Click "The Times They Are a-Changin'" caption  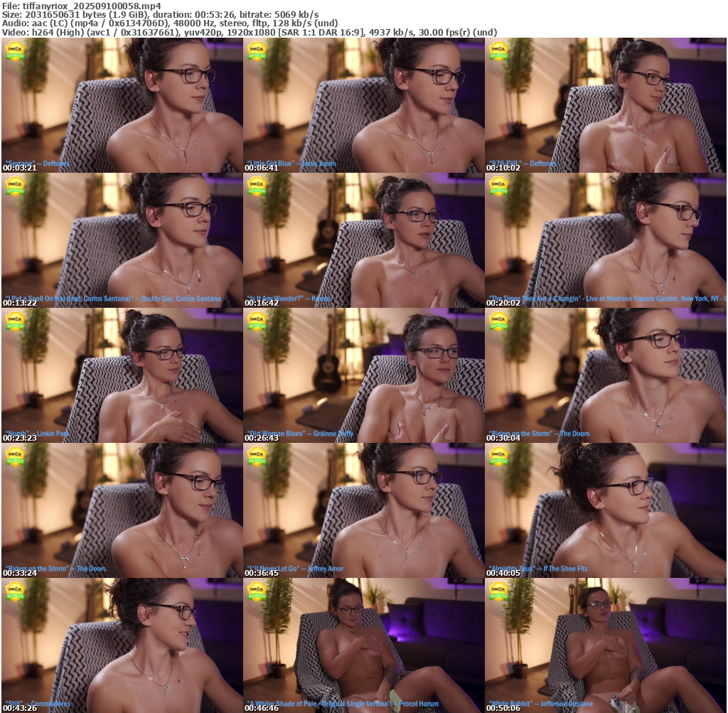tap(607, 299)
